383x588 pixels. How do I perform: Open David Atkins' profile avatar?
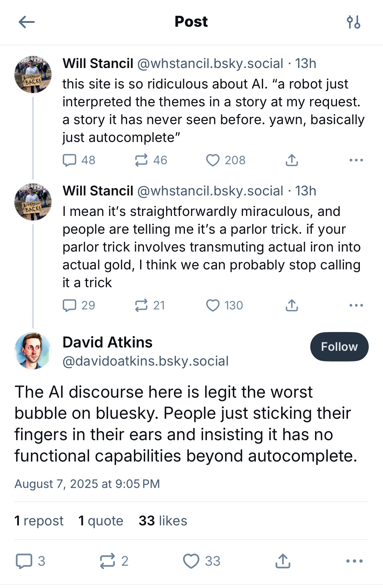pyautogui.click(x=33, y=351)
